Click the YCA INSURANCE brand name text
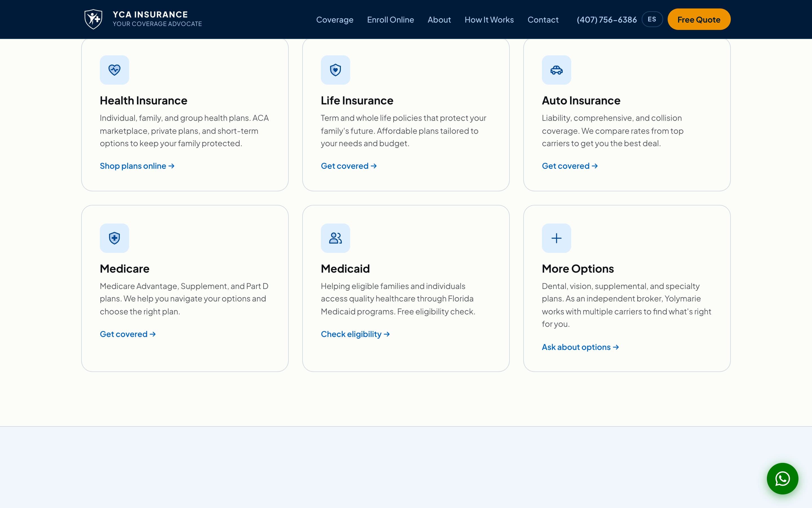This screenshot has width=812, height=508. tap(150, 14)
